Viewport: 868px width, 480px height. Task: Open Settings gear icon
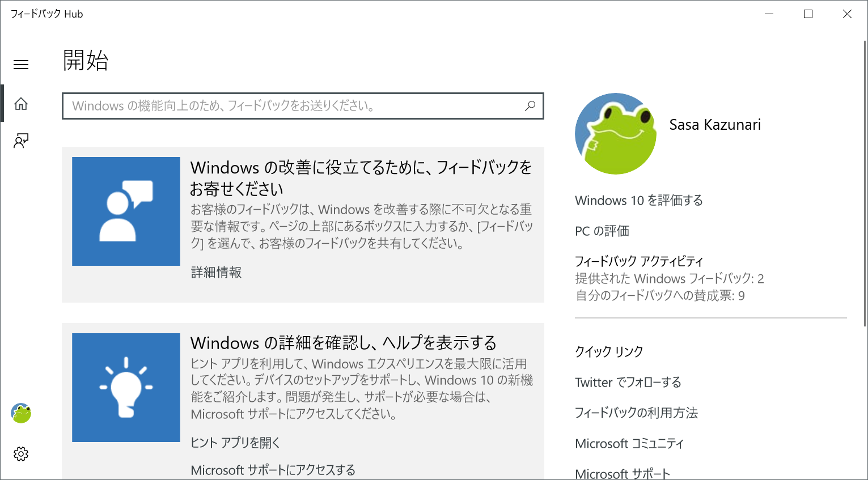tap(21, 454)
